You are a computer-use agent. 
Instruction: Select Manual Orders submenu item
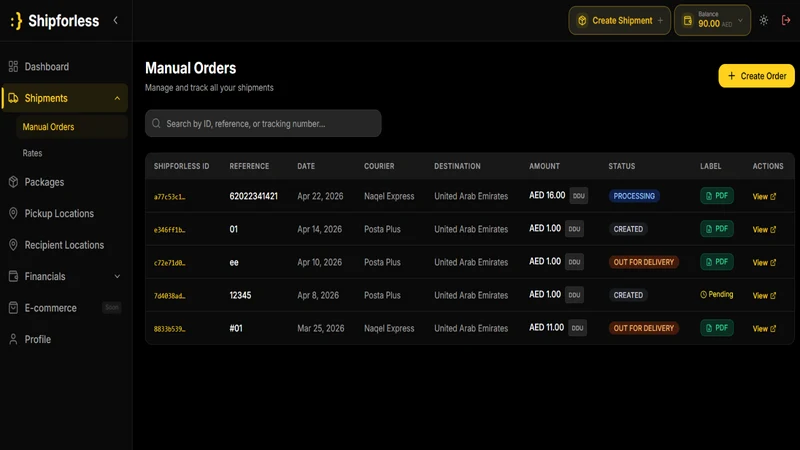click(x=71, y=127)
